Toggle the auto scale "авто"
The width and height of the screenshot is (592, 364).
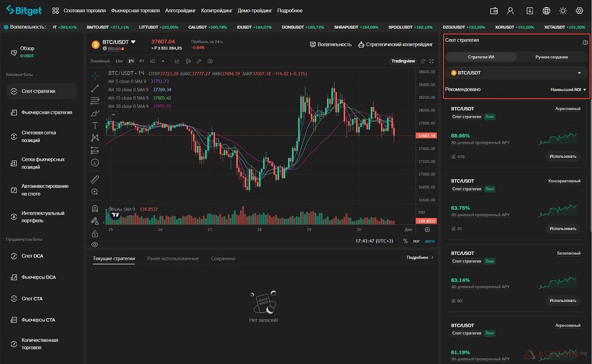430,241
